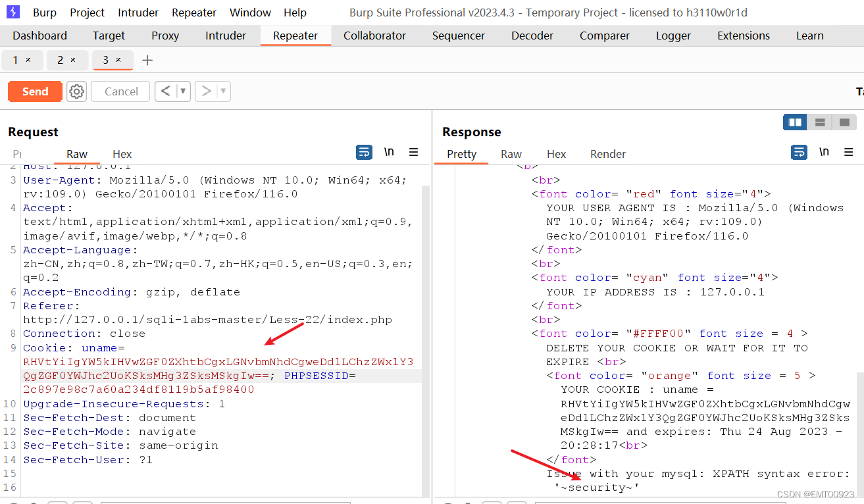Viewport: 864px width, 504px height.
Task: Switch to the Dashboard tab
Action: click(x=39, y=36)
